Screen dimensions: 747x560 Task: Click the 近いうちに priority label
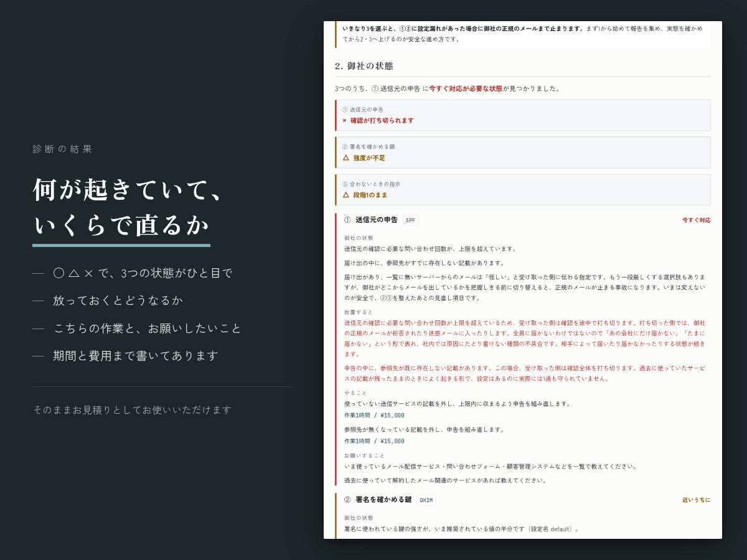pyautogui.click(x=696, y=500)
